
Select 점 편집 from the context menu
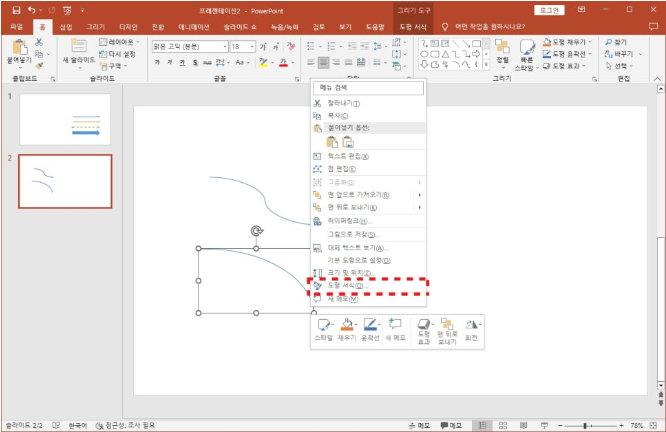click(x=341, y=169)
